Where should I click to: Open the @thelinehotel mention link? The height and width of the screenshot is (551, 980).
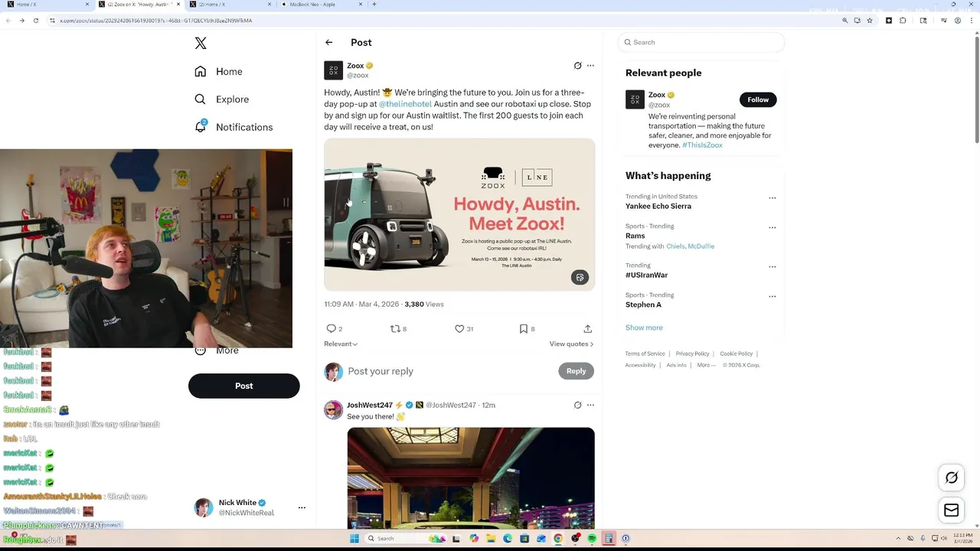[405, 104]
